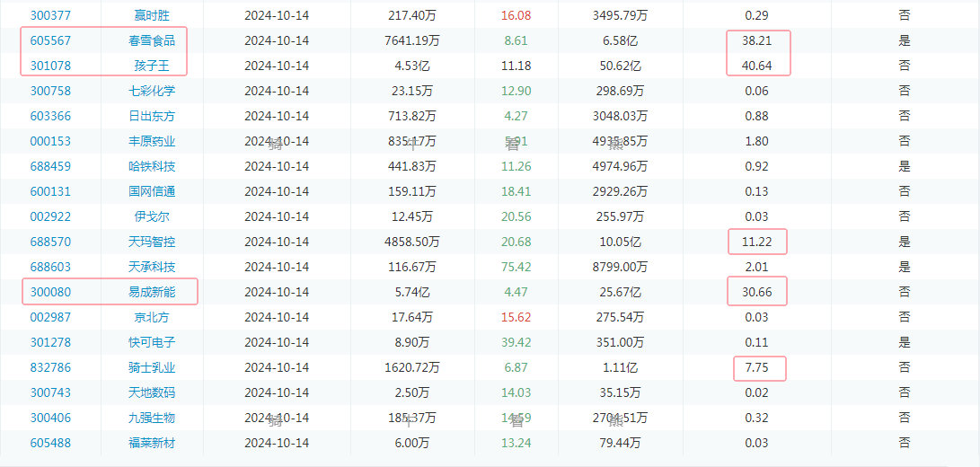Open the 哈铁科技 stock link
The height and width of the screenshot is (467, 980).
(152, 166)
